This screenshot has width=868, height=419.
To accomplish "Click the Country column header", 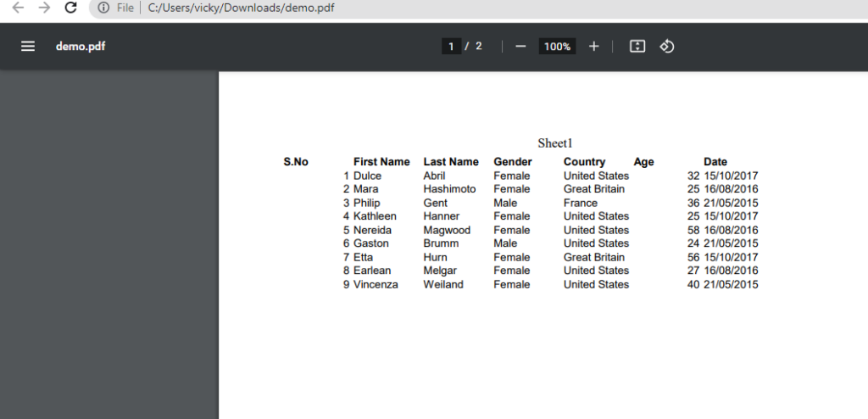I will coord(584,162).
